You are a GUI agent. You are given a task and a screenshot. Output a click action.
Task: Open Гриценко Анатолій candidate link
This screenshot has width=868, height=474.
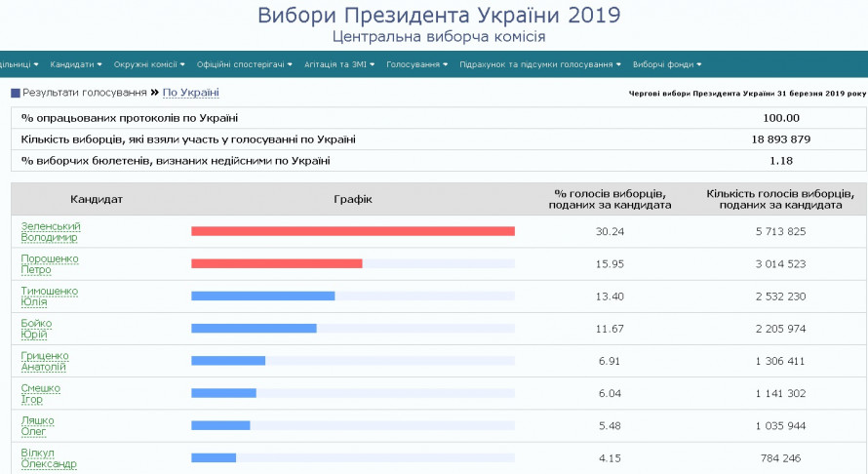[44, 361]
